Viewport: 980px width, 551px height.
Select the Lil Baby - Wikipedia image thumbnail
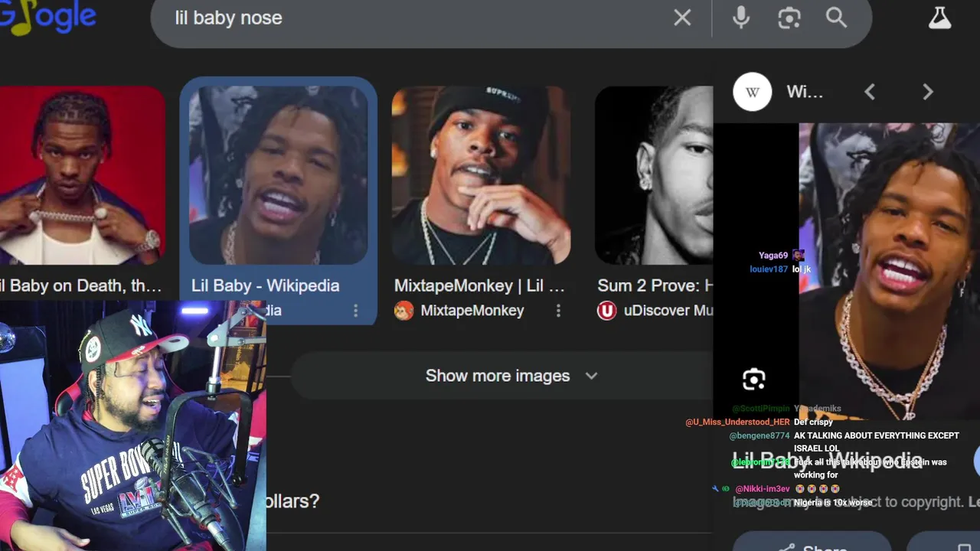tap(279, 175)
